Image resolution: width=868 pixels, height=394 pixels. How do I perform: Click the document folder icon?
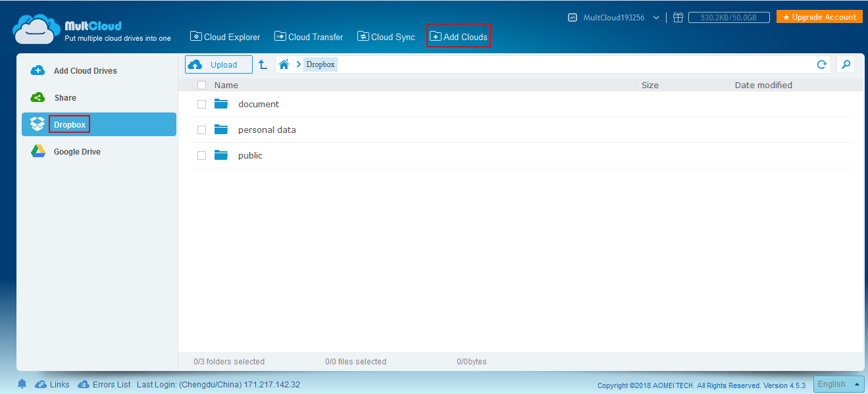point(221,104)
